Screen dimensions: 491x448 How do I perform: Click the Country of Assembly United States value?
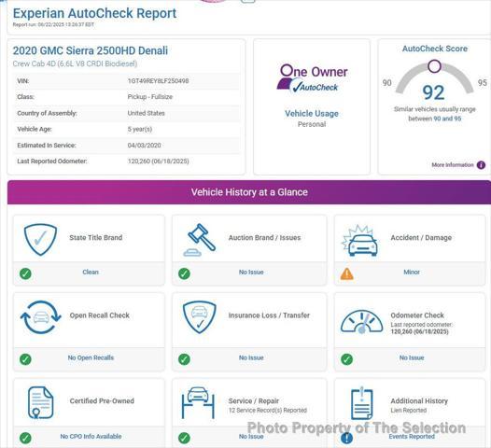pos(146,113)
